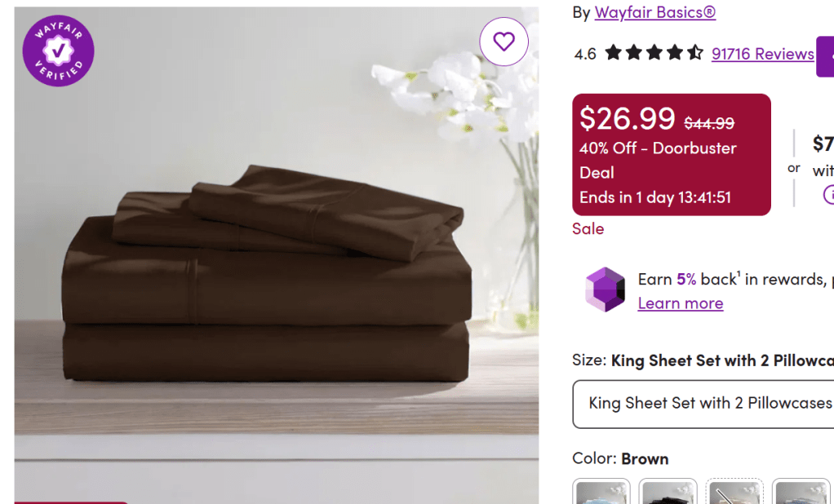Open the 91716 Reviews link

click(762, 54)
